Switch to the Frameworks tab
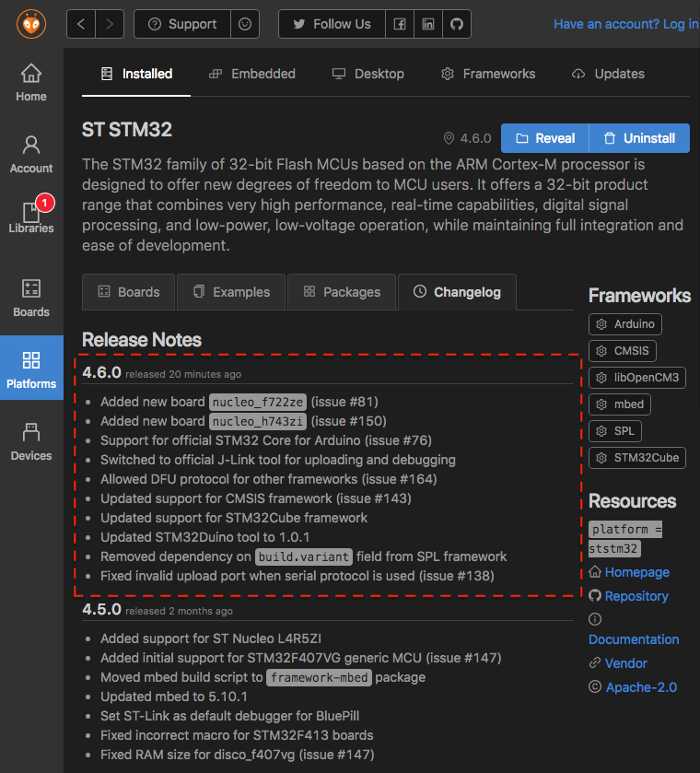This screenshot has height=773, width=700. tap(488, 74)
